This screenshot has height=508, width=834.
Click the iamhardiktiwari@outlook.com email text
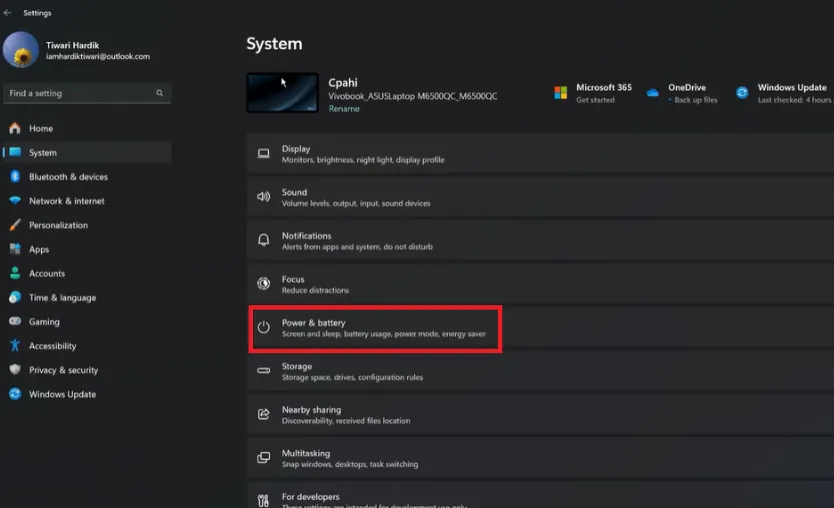pos(98,56)
